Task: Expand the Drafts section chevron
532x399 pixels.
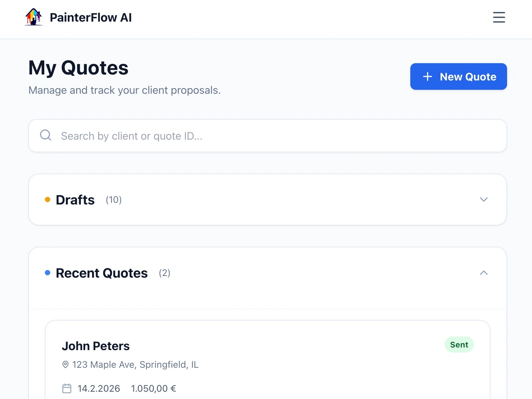Action: 483,199
